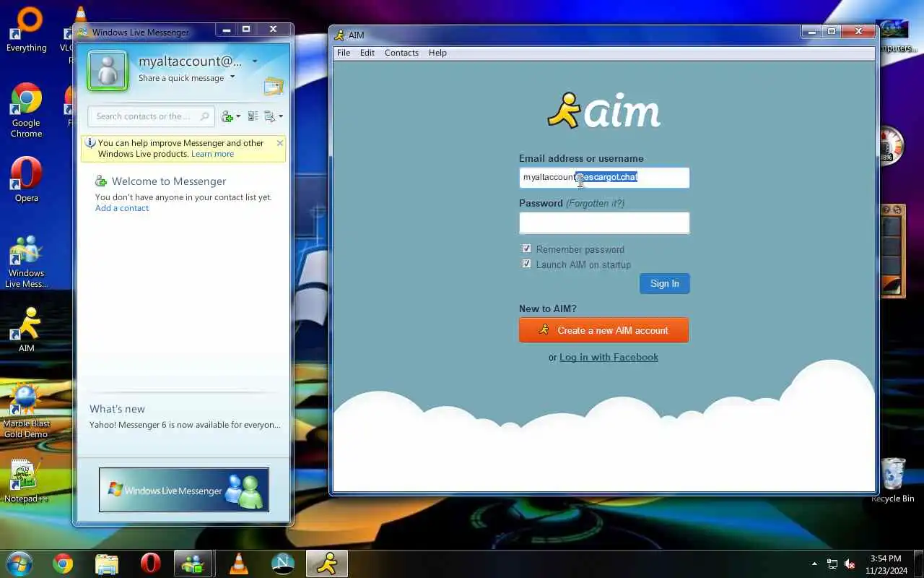This screenshot has height=578, width=924.
Task: Click the Add a contact icon in Messenger toolbar
Action: pos(227,116)
